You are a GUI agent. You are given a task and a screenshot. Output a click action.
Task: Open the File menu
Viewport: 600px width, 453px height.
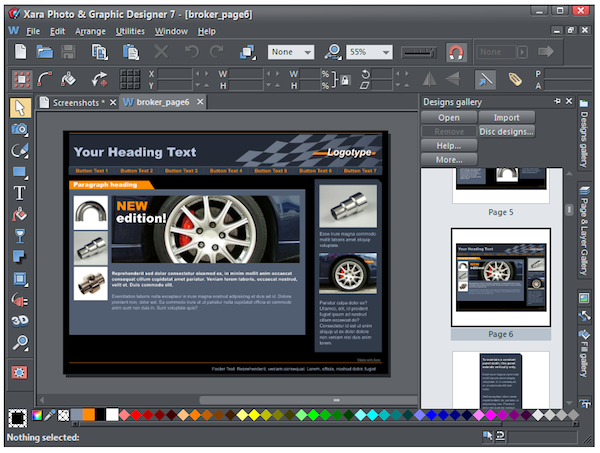pos(33,31)
